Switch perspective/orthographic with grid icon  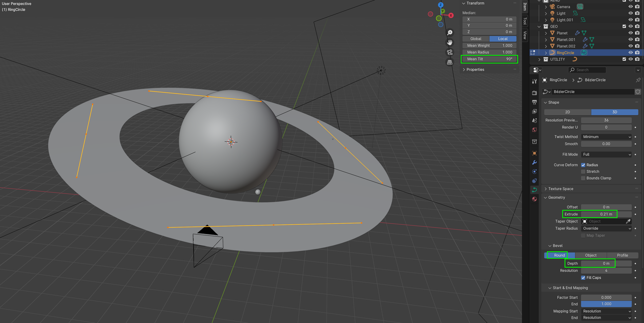(x=450, y=62)
